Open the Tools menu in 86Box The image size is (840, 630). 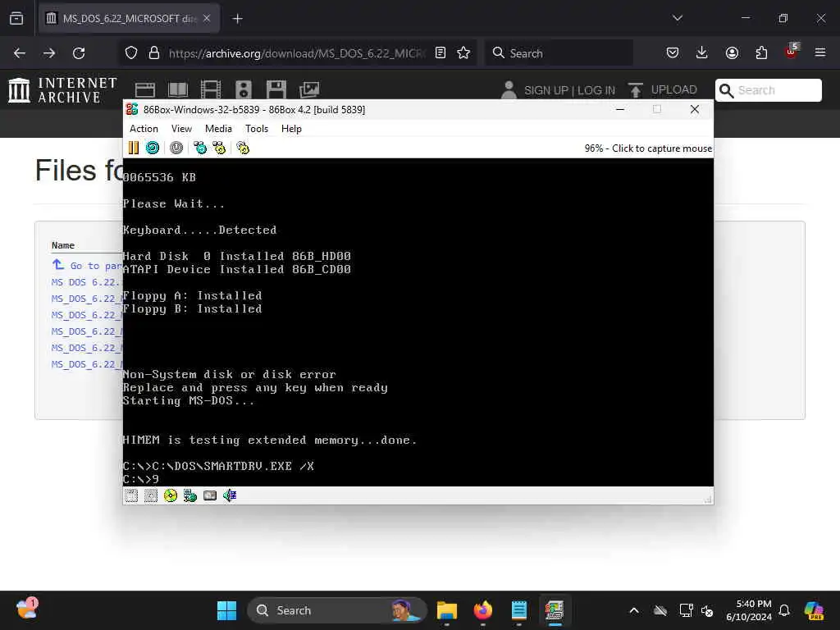[x=257, y=129]
